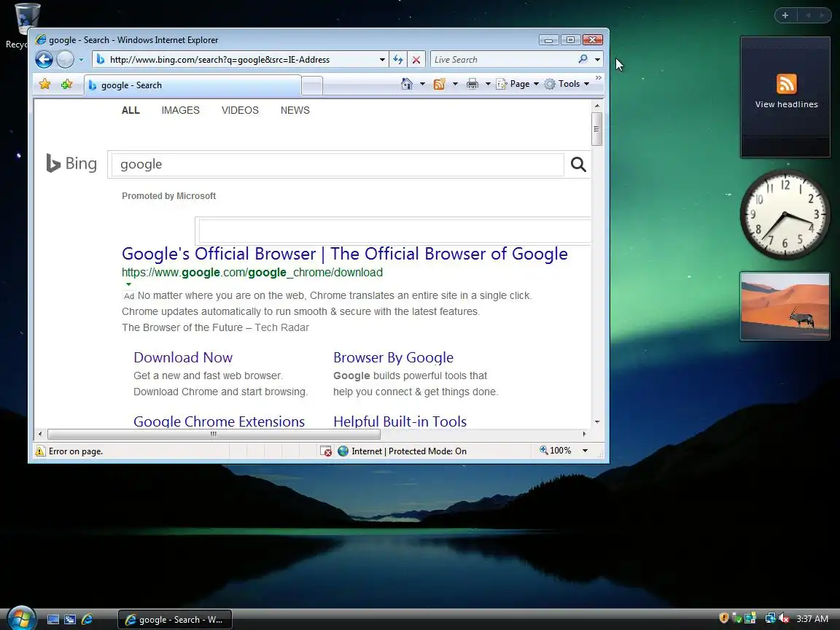
Task: Click the green google_chrome/download URL
Action: pos(252,272)
